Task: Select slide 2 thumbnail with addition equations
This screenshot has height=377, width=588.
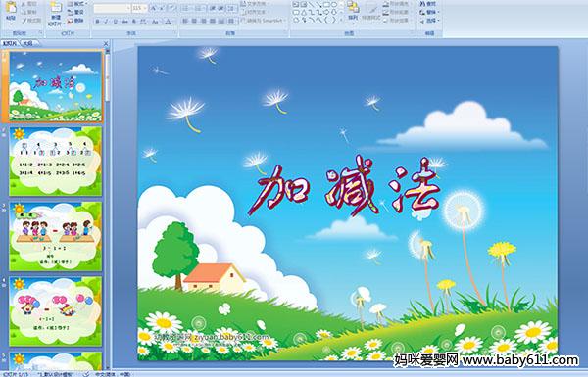Action: pos(56,162)
